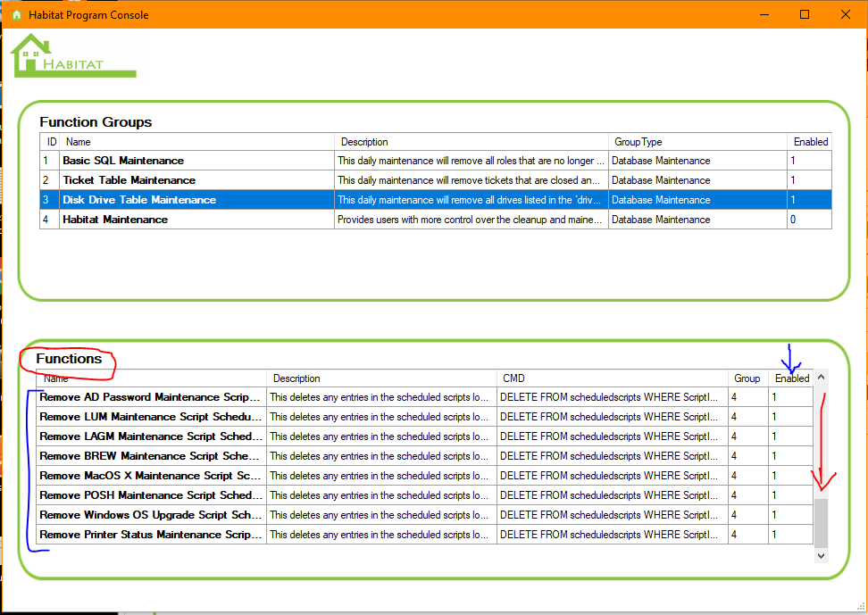Image resolution: width=868 pixels, height=615 pixels.
Task: Click the Enabled value for Habitat Maintenance
Action: (808, 220)
